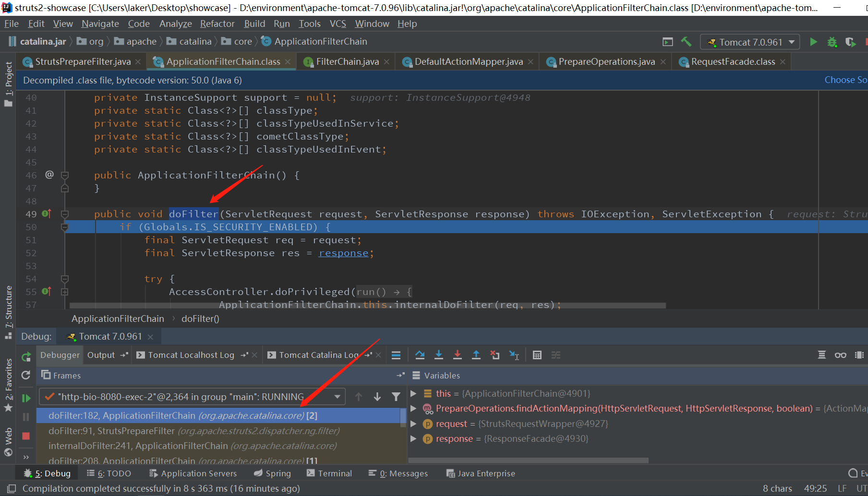Expand the folded lambda on line 55
The image size is (868, 496).
pyautogui.click(x=65, y=292)
